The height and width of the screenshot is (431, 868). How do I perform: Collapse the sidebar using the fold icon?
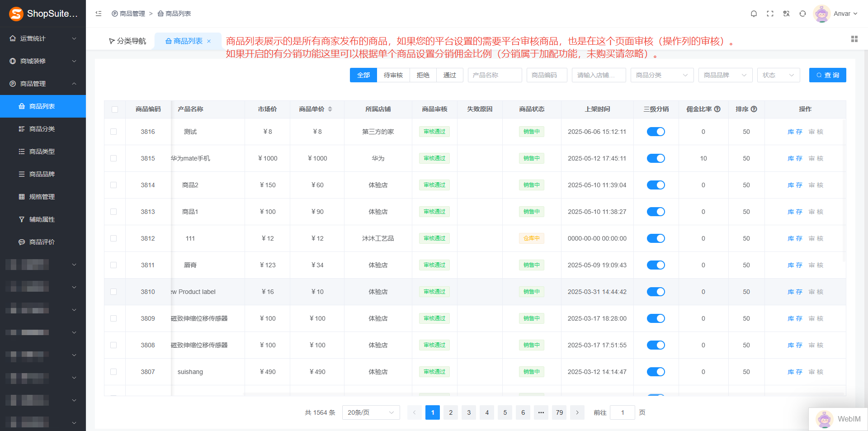[x=99, y=14]
